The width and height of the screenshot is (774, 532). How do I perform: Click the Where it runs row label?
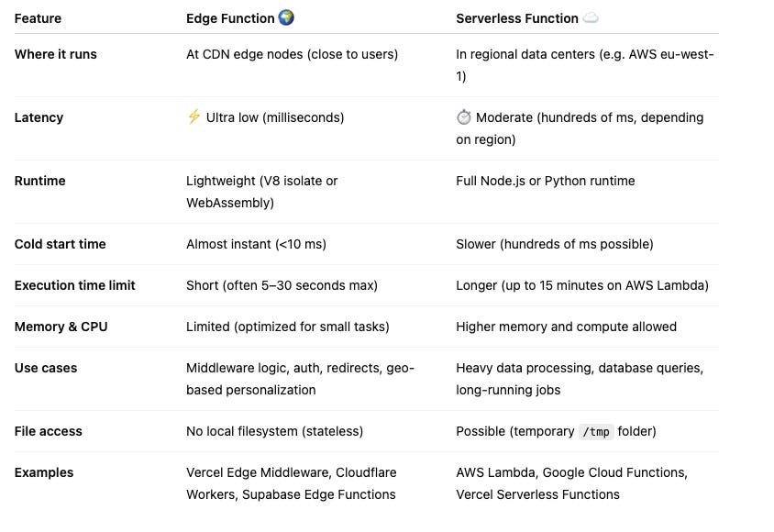click(x=56, y=54)
